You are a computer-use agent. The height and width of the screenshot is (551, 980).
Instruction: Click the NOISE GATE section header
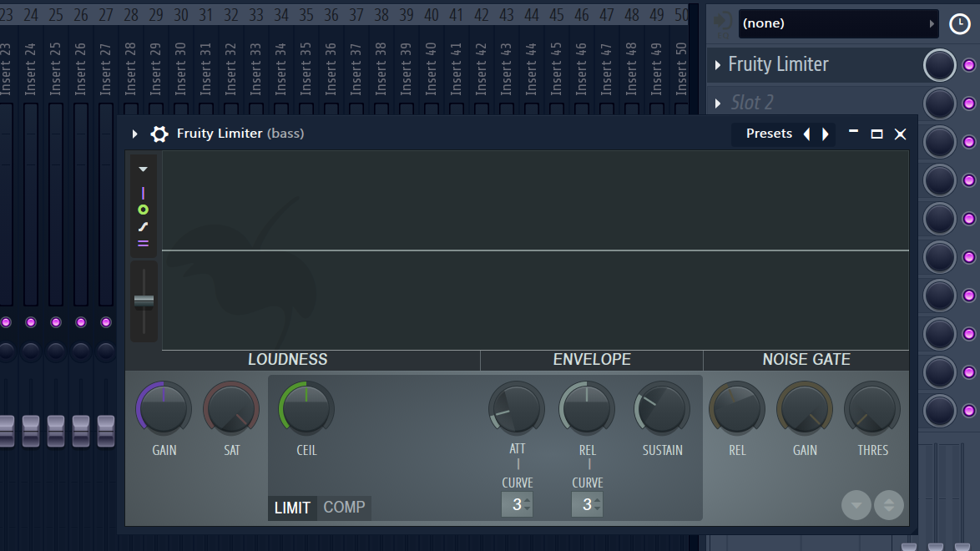[x=806, y=360]
